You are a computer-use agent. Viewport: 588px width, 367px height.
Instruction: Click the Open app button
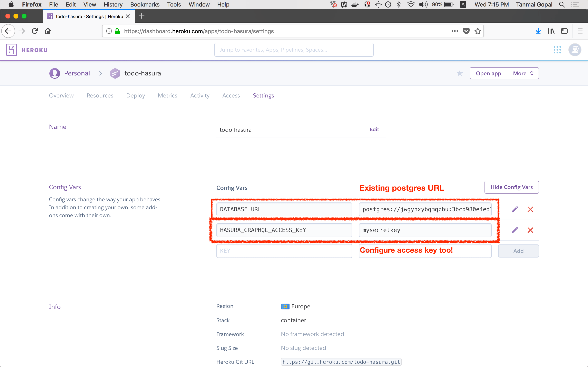488,73
